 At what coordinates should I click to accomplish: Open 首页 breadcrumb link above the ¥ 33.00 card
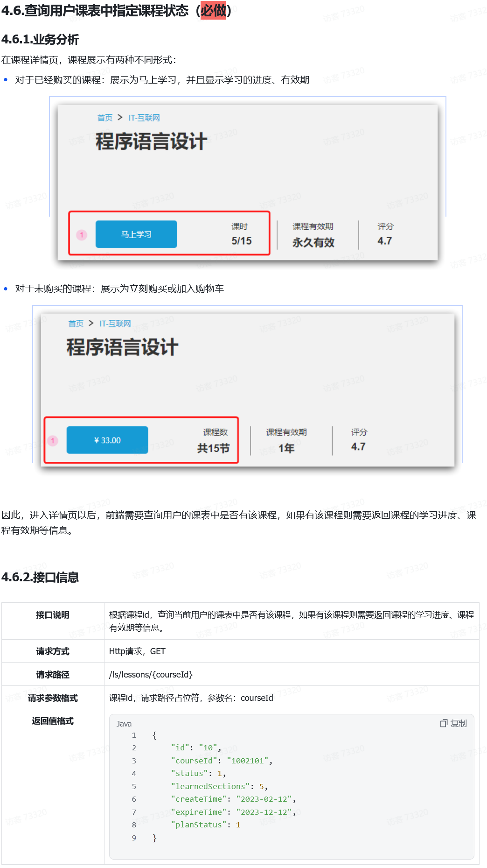[76, 324]
